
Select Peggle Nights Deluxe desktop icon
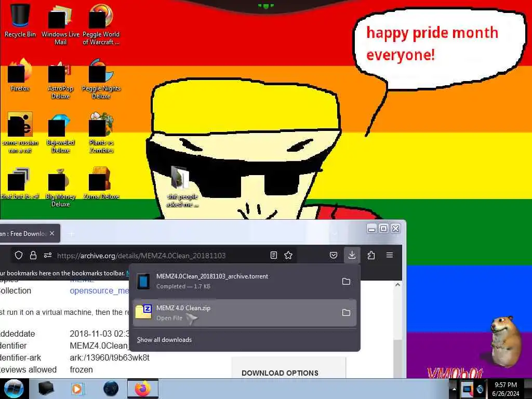coord(101,79)
